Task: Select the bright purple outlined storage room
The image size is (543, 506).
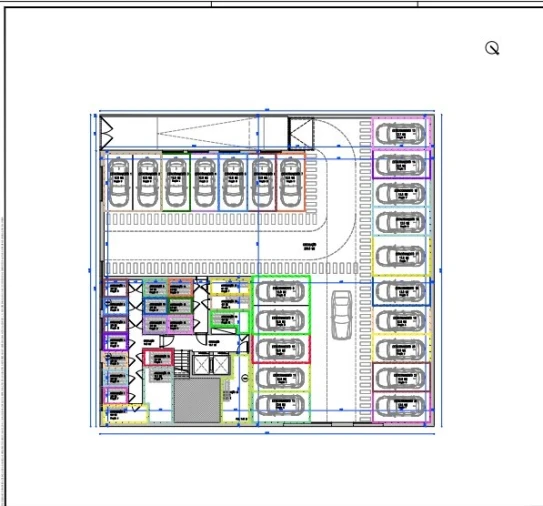Action: [x=116, y=342]
